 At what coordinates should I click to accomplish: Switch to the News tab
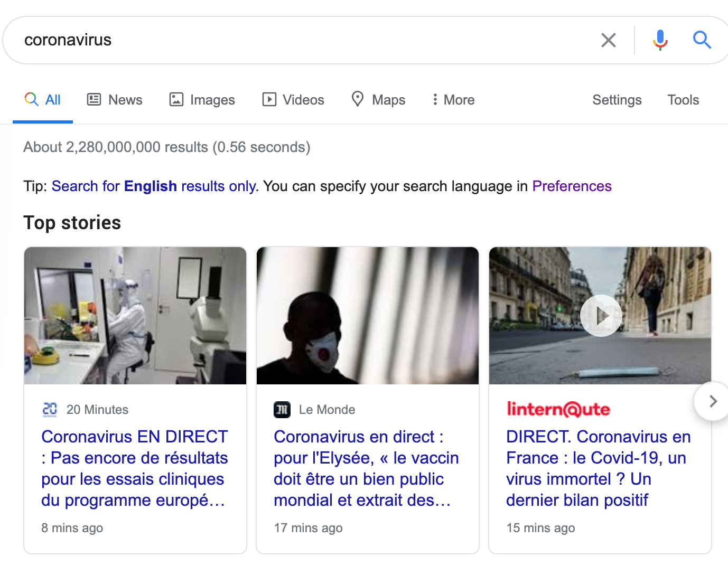(x=115, y=100)
